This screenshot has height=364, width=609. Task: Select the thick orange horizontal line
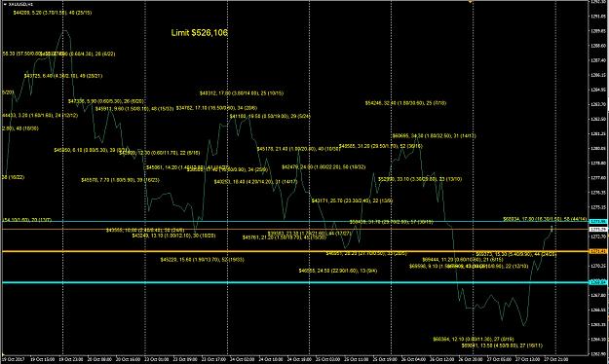point(295,251)
